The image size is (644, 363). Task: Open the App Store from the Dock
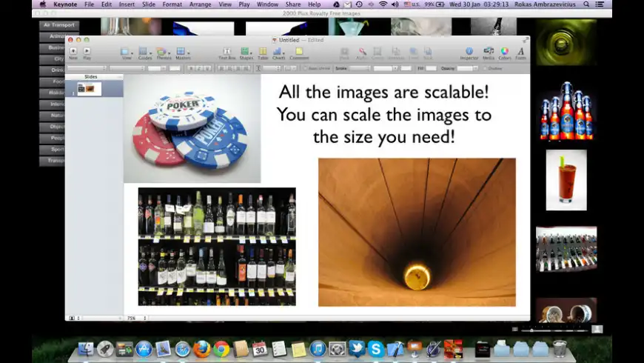point(144,349)
